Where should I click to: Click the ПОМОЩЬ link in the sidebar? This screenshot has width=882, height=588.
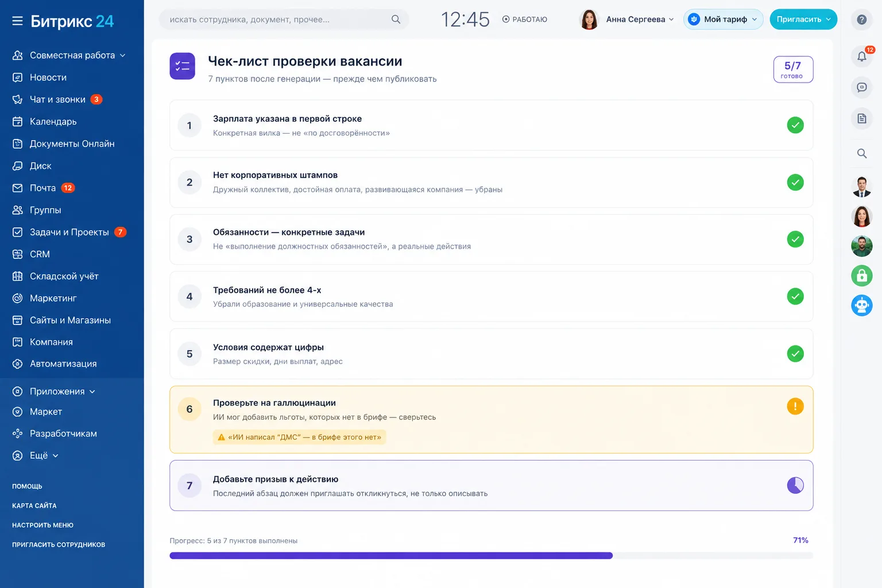pos(27,486)
